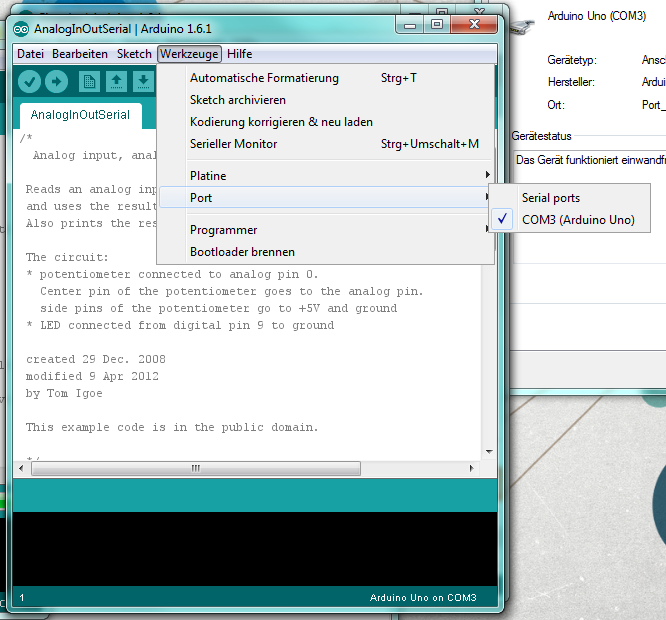
Task: Click the Verify checkmark toolbar icon
Action: tap(29, 82)
